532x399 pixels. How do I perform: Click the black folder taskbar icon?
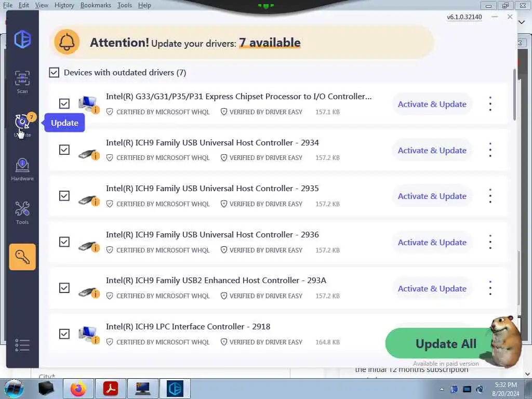(46, 389)
